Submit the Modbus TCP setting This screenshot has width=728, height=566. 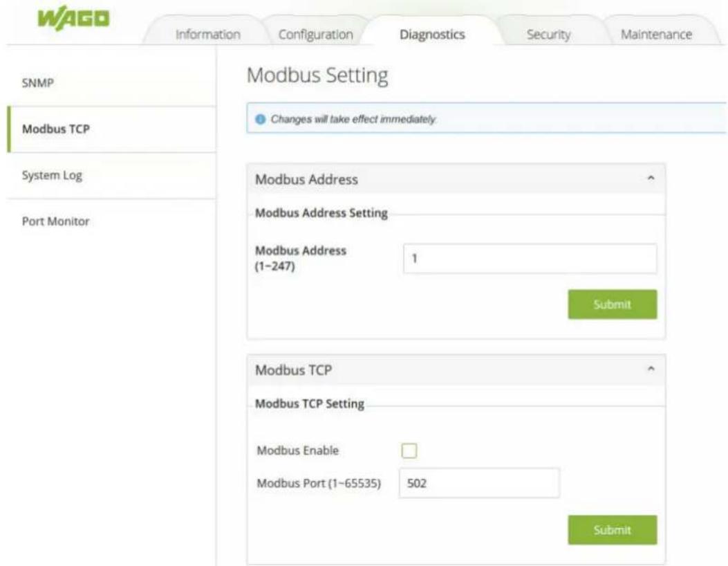coord(613,530)
